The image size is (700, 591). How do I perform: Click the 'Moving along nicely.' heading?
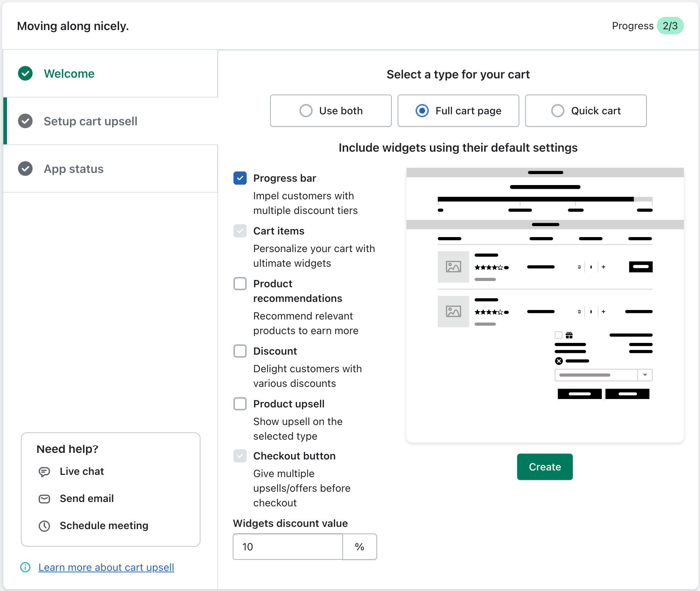[73, 26]
